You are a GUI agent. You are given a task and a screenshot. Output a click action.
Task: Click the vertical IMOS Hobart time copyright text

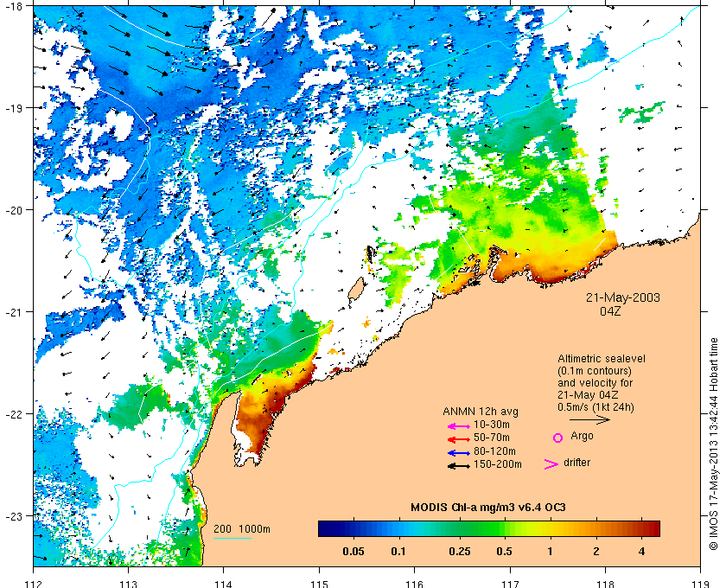click(x=713, y=444)
